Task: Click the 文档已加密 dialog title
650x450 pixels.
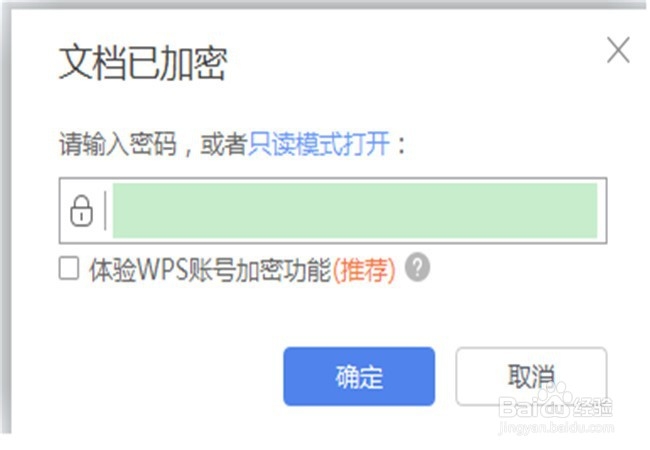Action: [x=143, y=63]
